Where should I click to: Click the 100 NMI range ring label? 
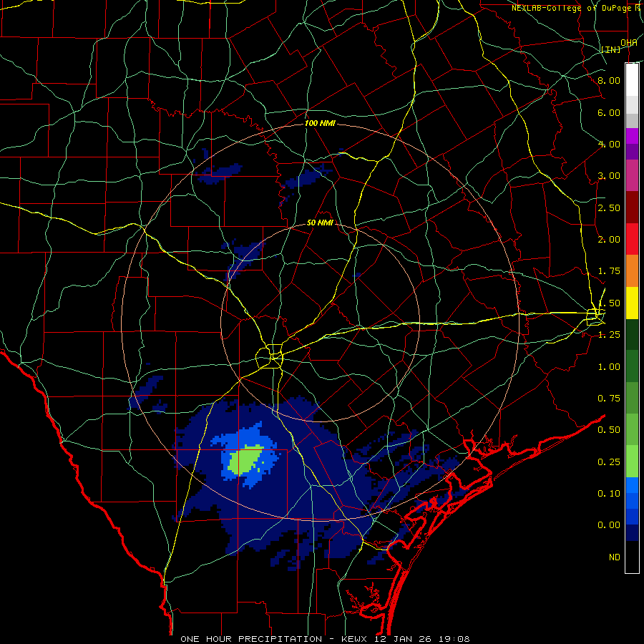320,123
